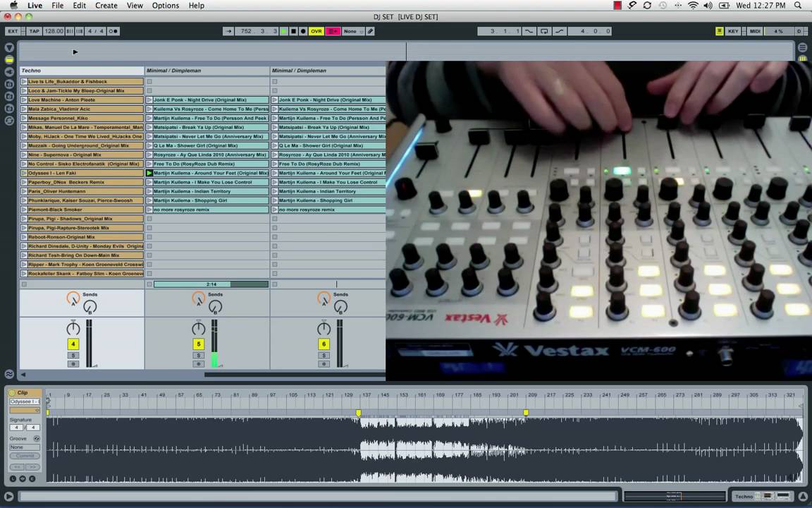Click the pan knob on track 5
This screenshot has width=812, height=508.
[x=198, y=327]
